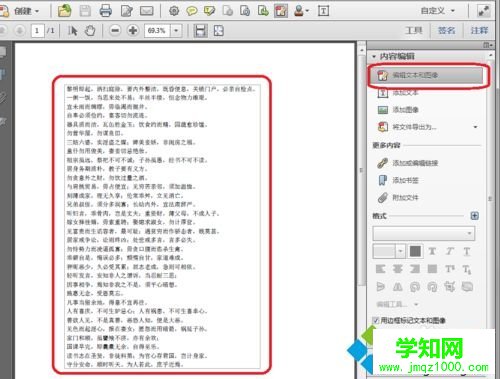Go to next page down arrow
The width and height of the screenshot is (500, 379).
[20, 31]
